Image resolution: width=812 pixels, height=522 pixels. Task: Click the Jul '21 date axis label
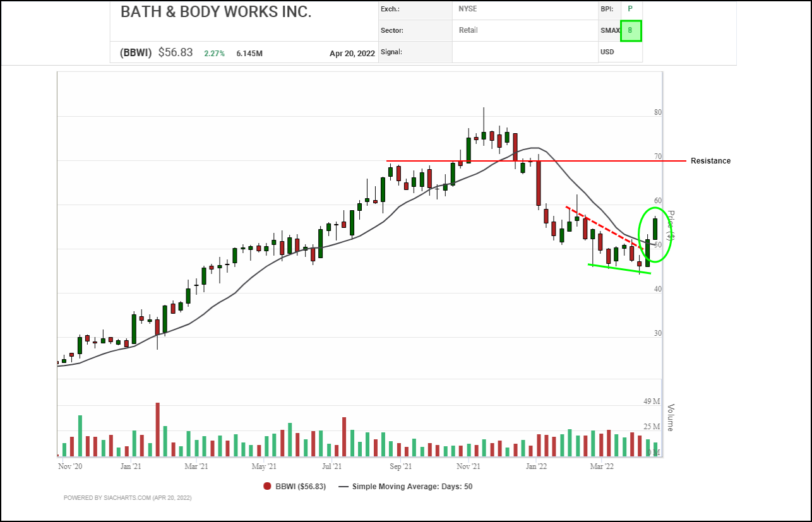(x=332, y=466)
